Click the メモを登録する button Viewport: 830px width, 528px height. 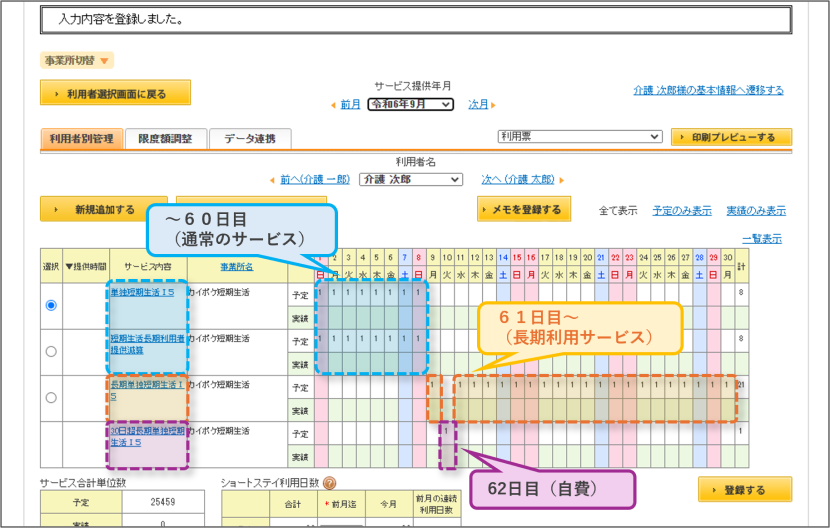pos(524,209)
